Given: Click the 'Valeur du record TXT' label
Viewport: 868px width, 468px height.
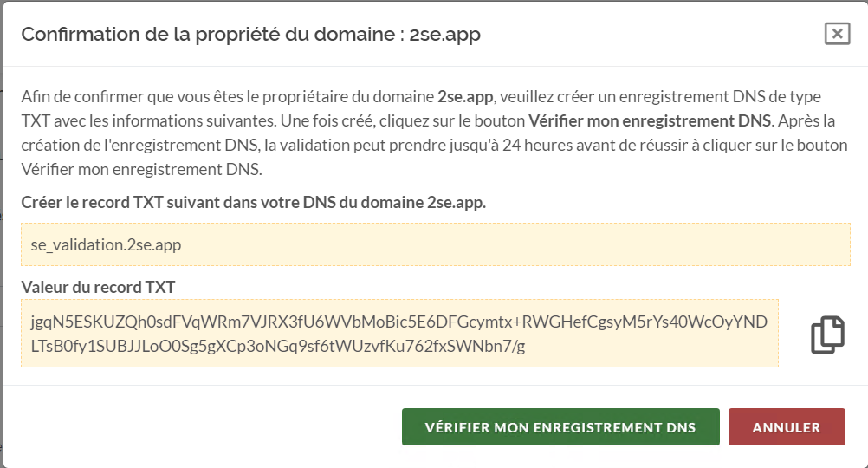Looking at the screenshot, I should pyautogui.click(x=98, y=287).
